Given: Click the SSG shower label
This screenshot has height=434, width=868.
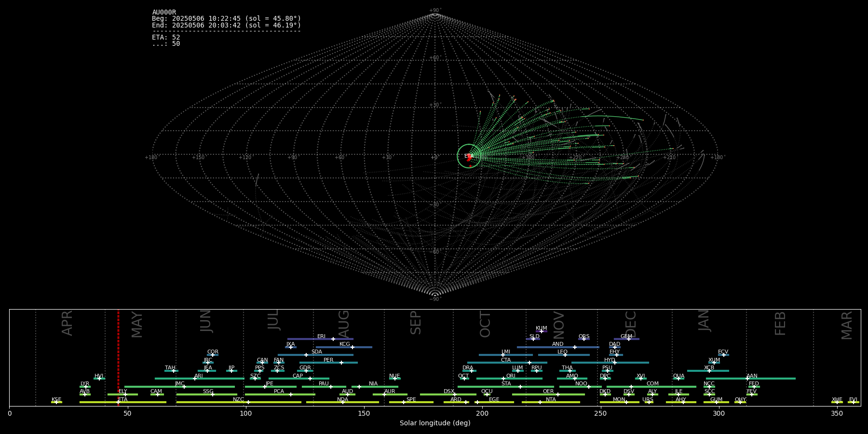Looking at the screenshot, I should [208, 392].
